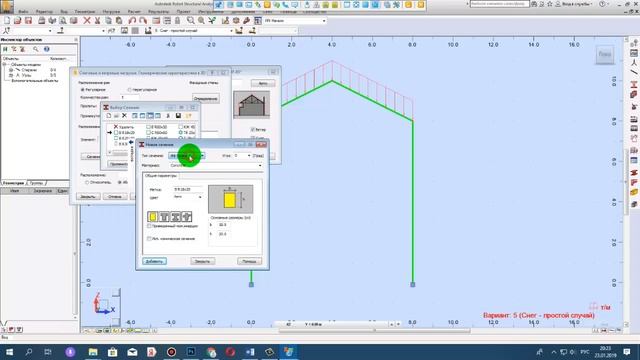Click the section Label input field

coord(187,189)
